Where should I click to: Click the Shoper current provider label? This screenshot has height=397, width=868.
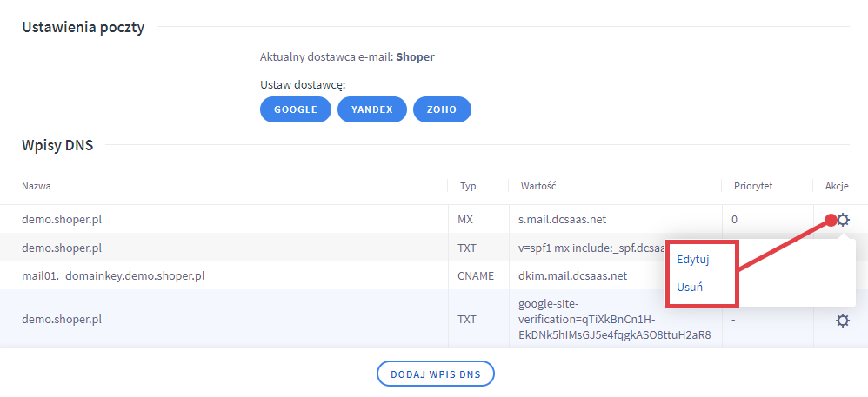click(x=415, y=57)
